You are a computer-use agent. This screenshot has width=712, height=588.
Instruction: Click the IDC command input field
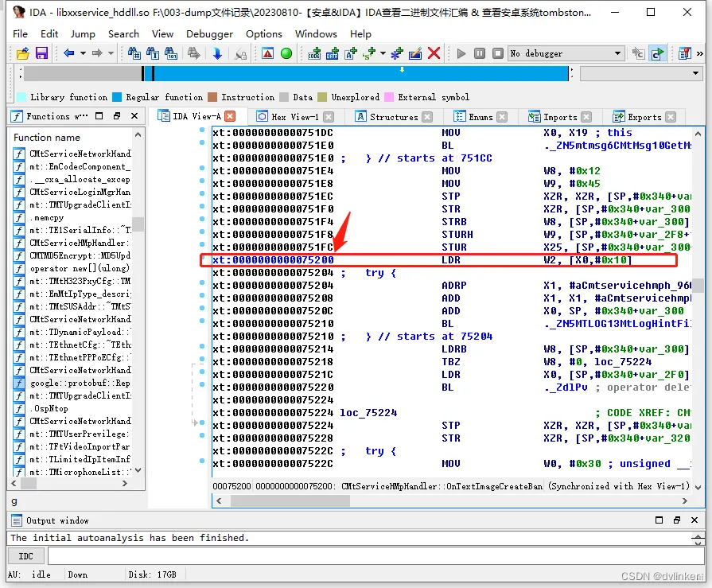click(374, 556)
